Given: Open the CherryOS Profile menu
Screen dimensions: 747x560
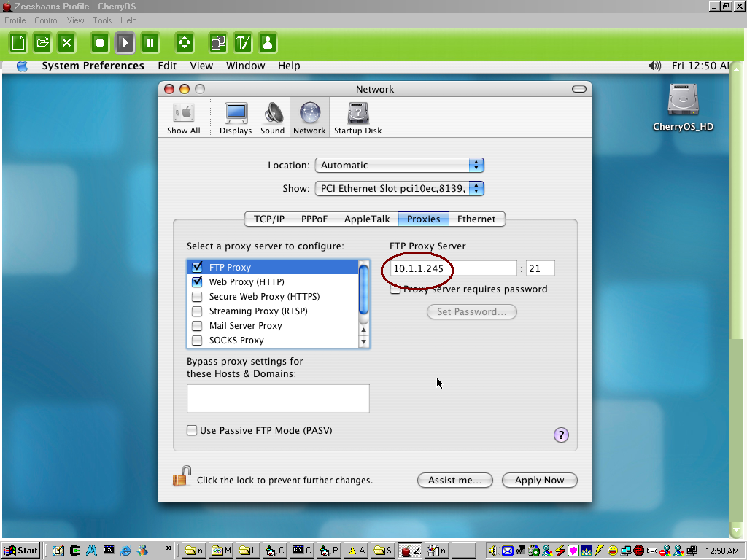Looking at the screenshot, I should (15, 20).
